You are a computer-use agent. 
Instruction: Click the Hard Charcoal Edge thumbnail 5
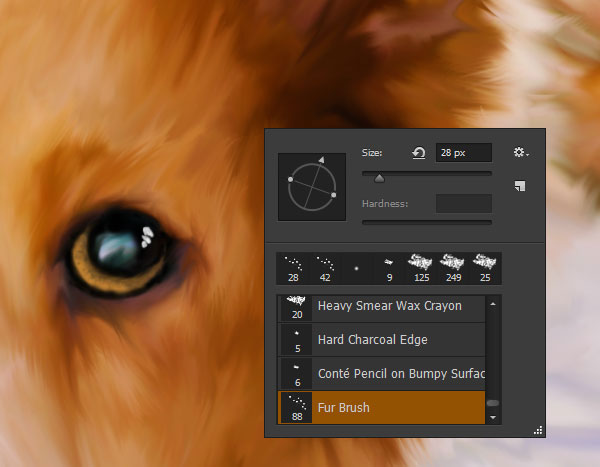click(x=297, y=340)
